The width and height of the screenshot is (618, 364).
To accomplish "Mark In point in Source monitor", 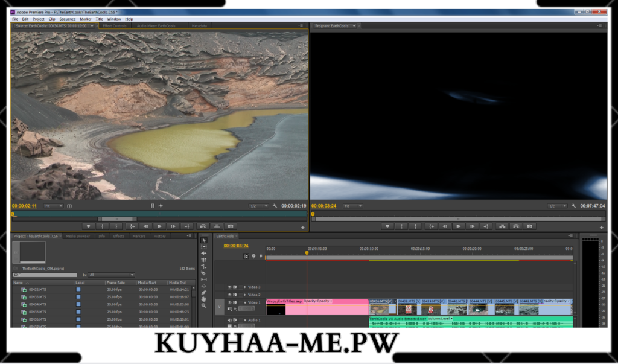I will pyautogui.click(x=102, y=226).
